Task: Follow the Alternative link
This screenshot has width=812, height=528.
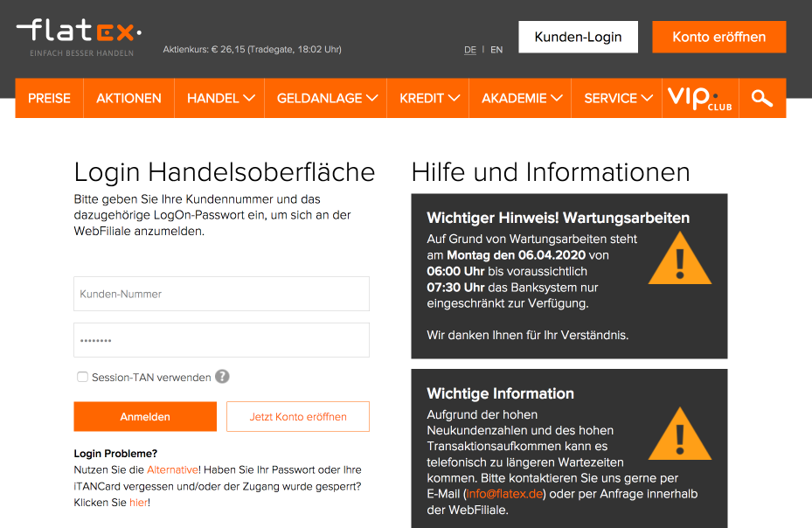Action: 172,470
